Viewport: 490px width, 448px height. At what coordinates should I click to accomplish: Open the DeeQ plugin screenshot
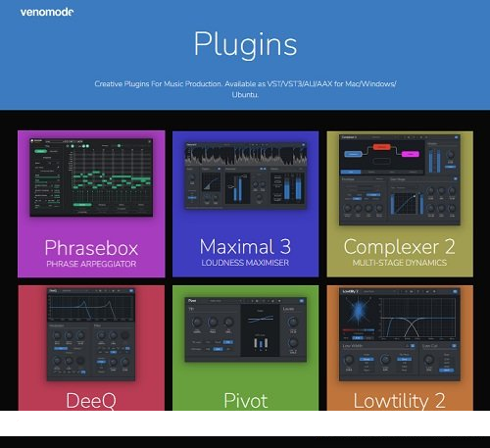pyautogui.click(x=91, y=334)
